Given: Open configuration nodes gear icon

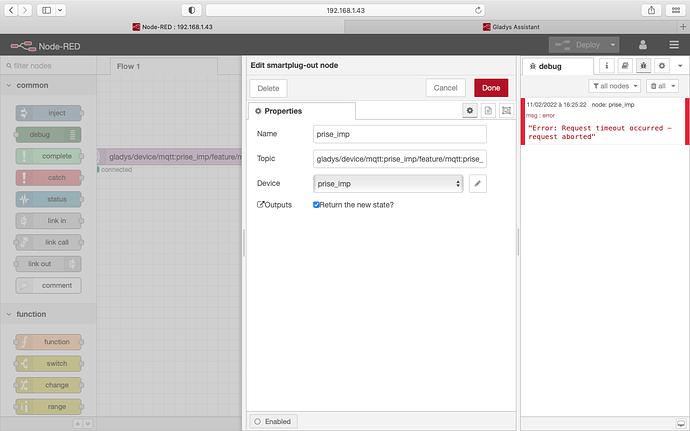Looking at the screenshot, I should tap(662, 66).
